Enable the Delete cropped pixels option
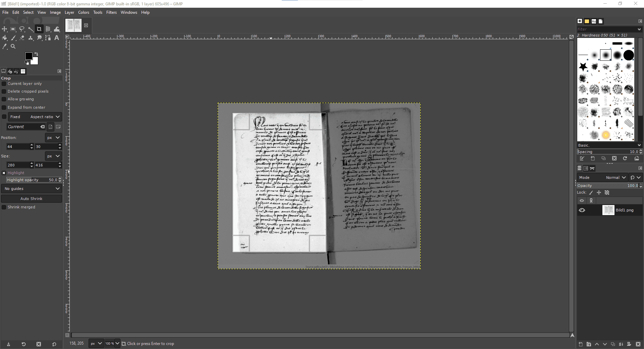Image resolution: width=644 pixels, height=349 pixels. 4,91
